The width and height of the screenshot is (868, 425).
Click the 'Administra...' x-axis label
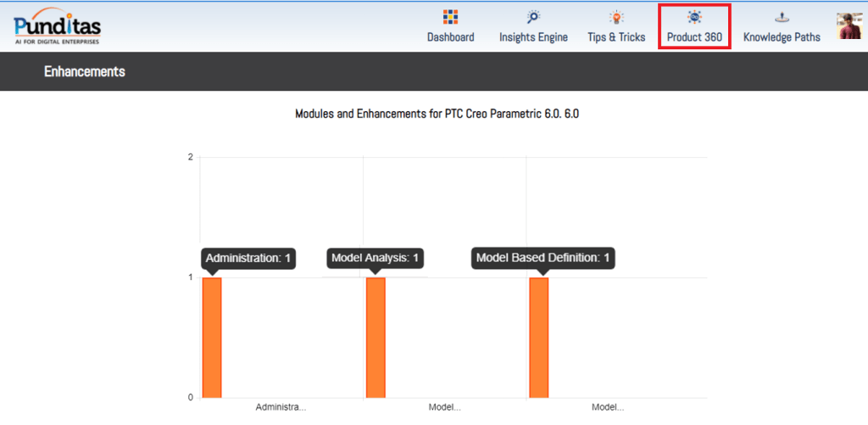coord(281,407)
